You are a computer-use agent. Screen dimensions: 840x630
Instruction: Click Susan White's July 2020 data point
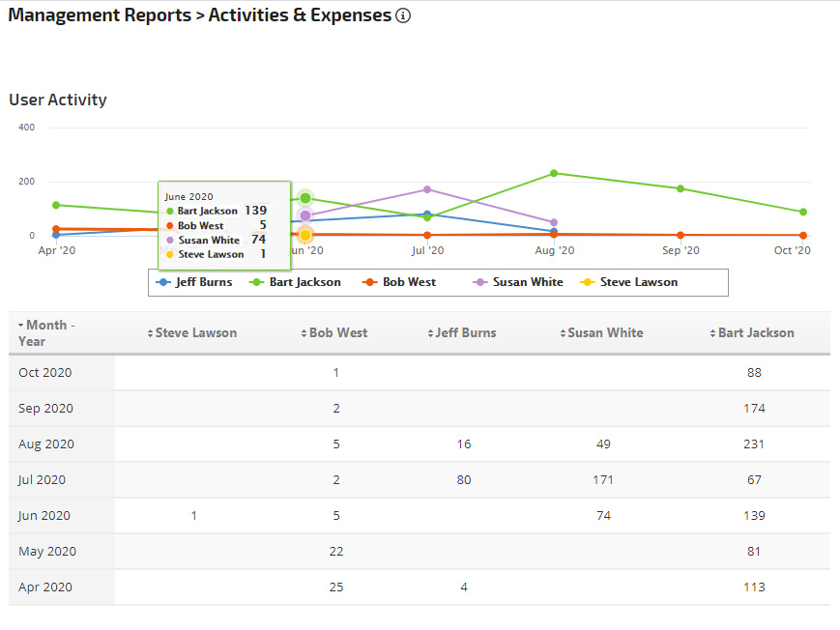point(427,189)
